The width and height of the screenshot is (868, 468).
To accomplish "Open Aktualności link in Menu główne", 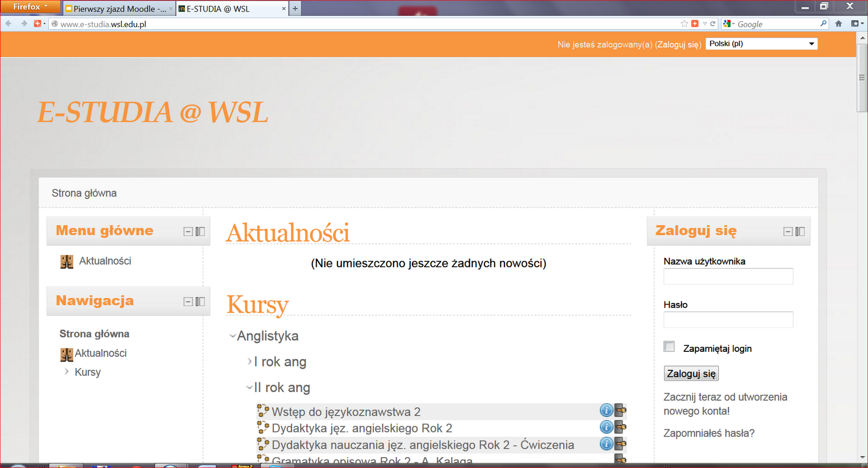I will pyautogui.click(x=105, y=261).
